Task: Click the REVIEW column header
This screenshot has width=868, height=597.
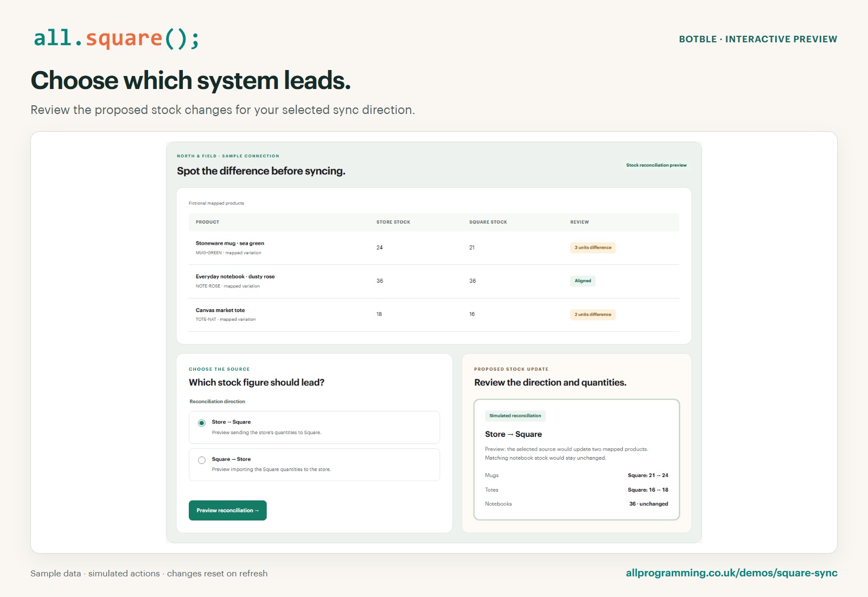Action: click(x=579, y=222)
